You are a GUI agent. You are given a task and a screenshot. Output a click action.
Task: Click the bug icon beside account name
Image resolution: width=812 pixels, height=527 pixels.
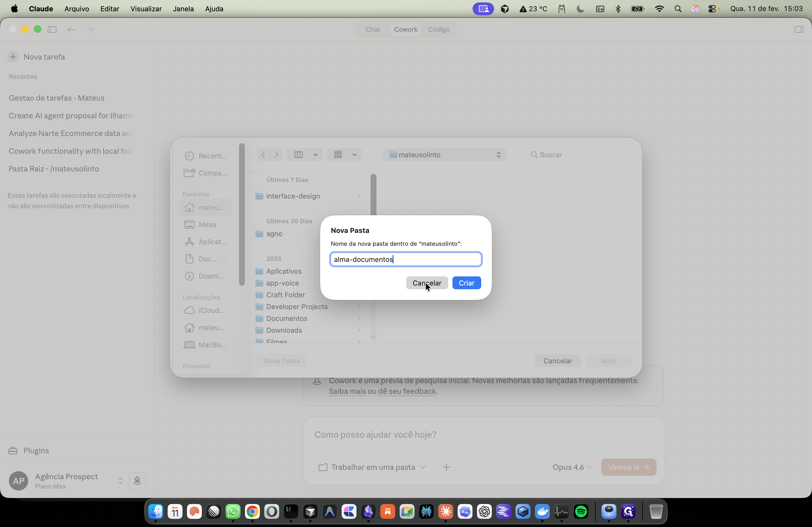[x=137, y=481]
